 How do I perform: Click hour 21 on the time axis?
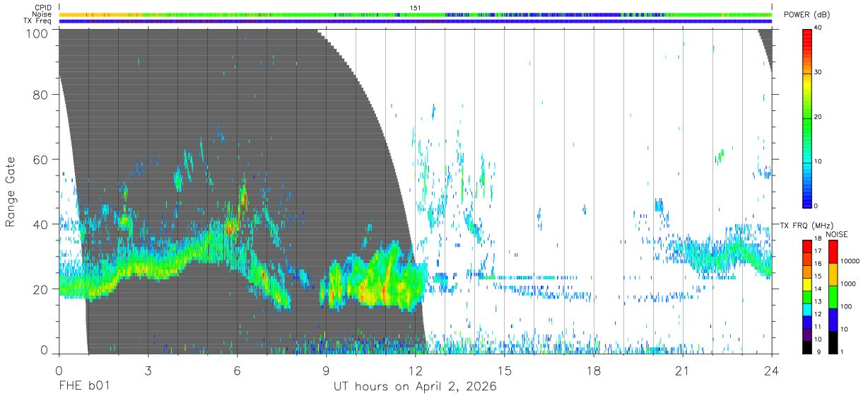pyautogui.click(x=683, y=371)
